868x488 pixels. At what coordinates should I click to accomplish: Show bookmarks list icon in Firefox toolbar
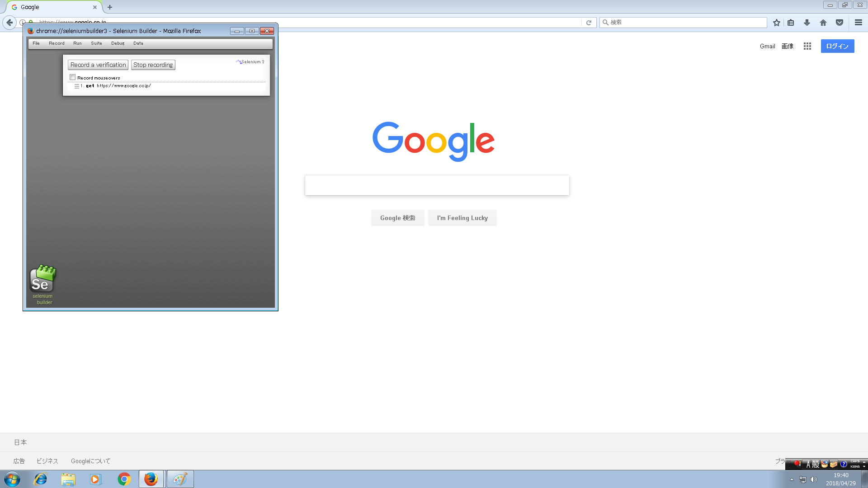pos(791,23)
